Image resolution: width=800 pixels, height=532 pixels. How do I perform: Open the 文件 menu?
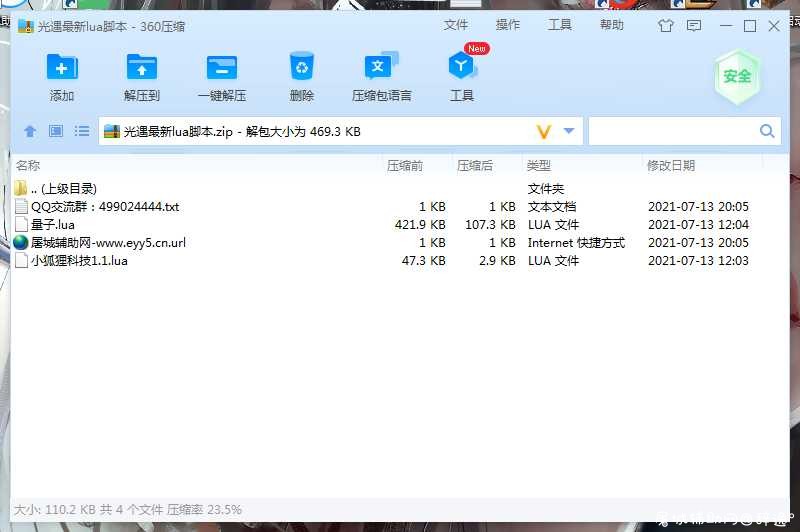tap(455, 24)
